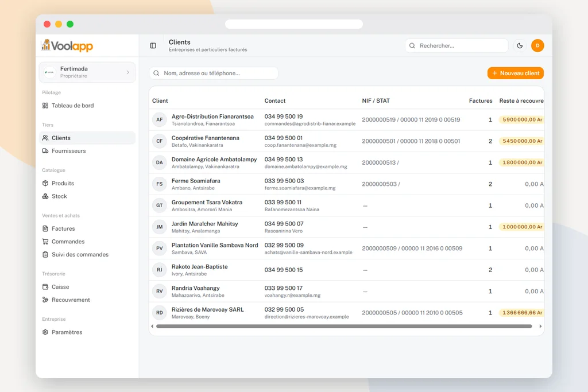Click the Voolapp logo
The width and height of the screenshot is (588, 392).
67,46
